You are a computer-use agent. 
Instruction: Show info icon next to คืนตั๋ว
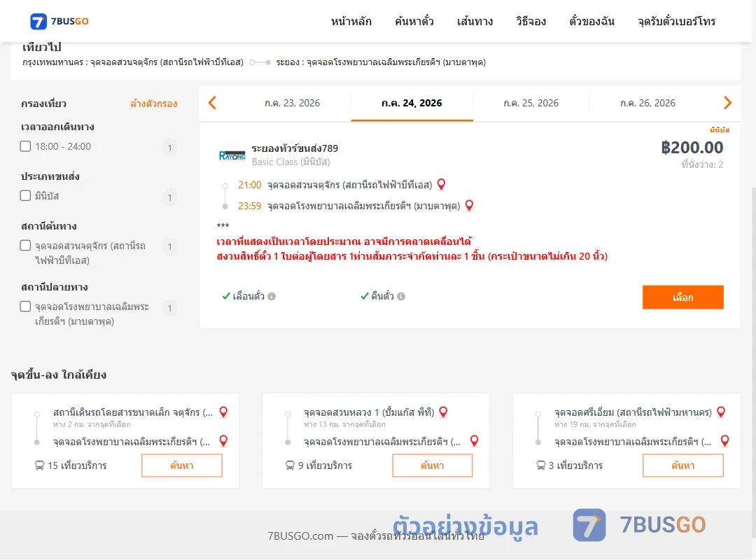[x=401, y=297]
